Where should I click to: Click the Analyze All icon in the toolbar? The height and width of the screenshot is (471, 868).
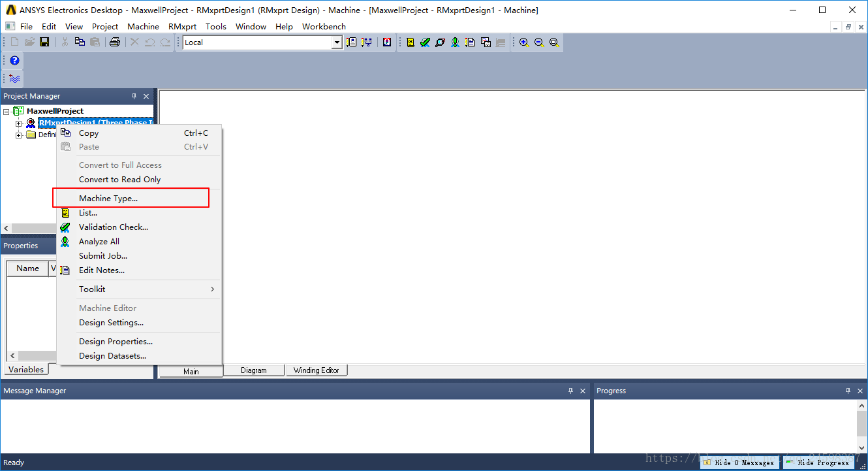(x=455, y=42)
